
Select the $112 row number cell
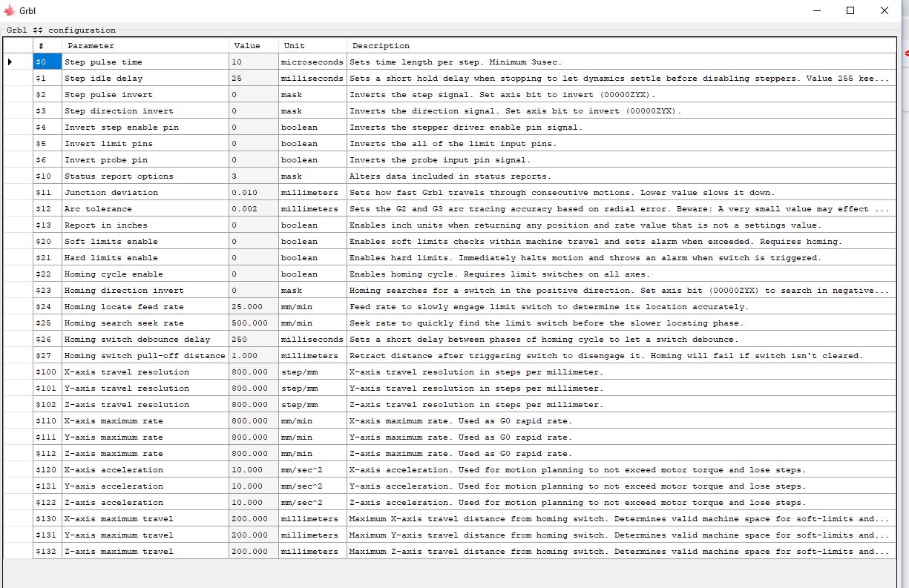(x=47, y=454)
